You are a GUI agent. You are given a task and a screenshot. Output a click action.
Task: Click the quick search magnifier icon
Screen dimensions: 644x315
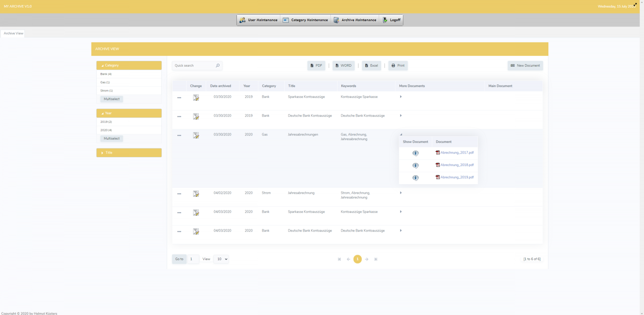(x=218, y=65)
